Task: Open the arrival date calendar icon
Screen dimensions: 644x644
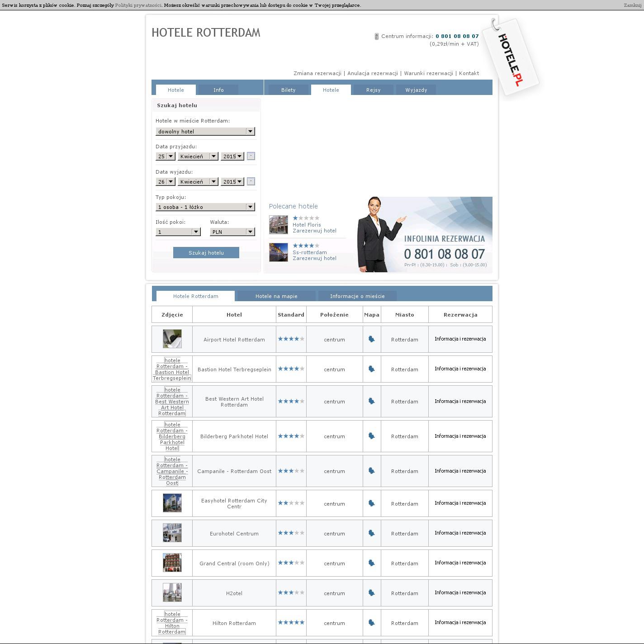Action: (x=251, y=156)
